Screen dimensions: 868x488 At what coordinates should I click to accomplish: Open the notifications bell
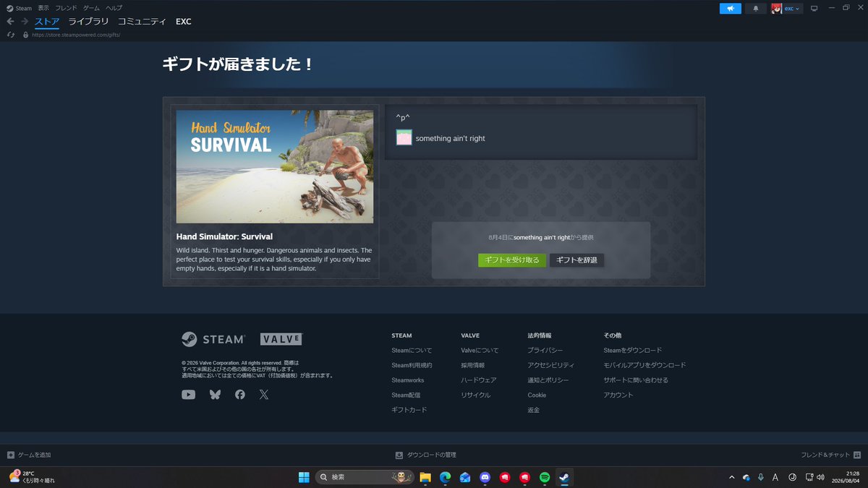click(x=756, y=9)
